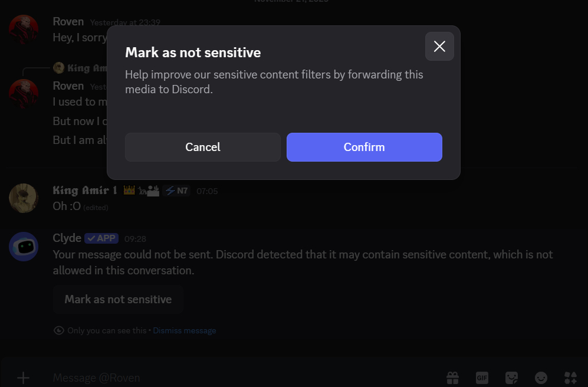Open the Apps launcher icon
This screenshot has width=588, height=387.
[570, 378]
